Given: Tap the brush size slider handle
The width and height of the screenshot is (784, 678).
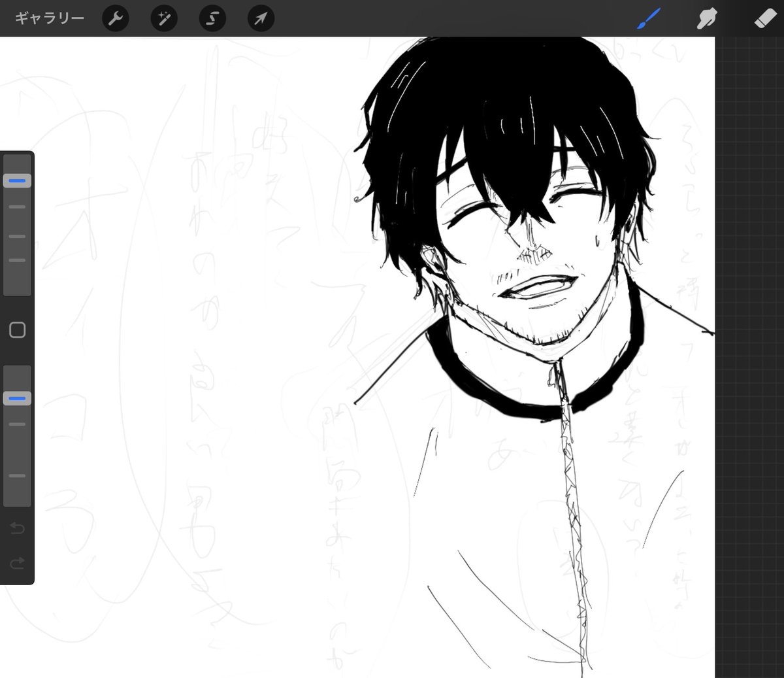Looking at the screenshot, I should pyautogui.click(x=17, y=180).
